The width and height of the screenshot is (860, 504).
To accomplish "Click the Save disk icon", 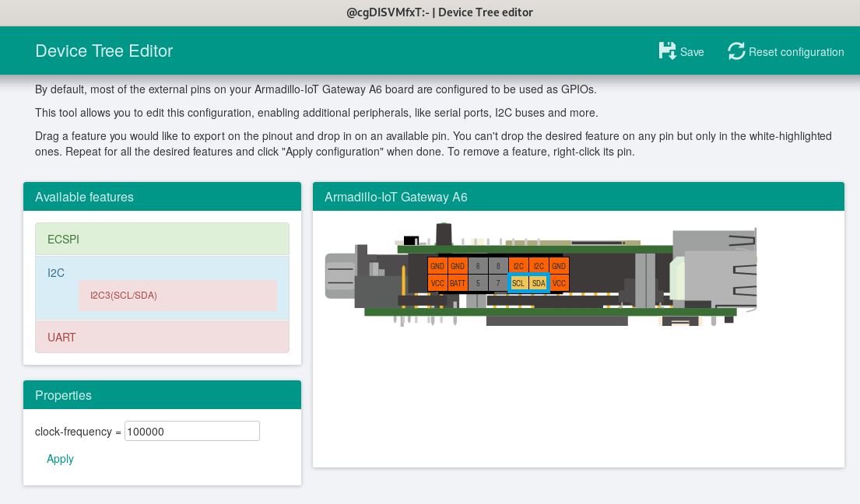I will (667, 51).
